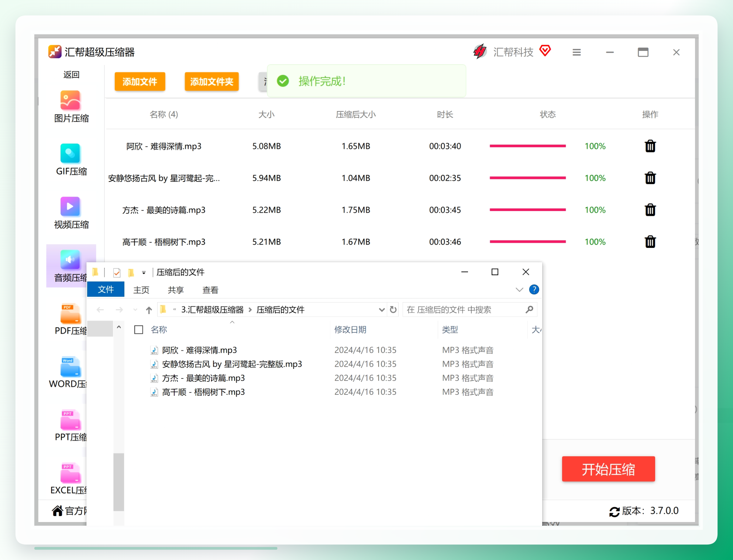Click Explorer quick access new folder icon
The width and height of the screenshot is (733, 560).
point(131,273)
